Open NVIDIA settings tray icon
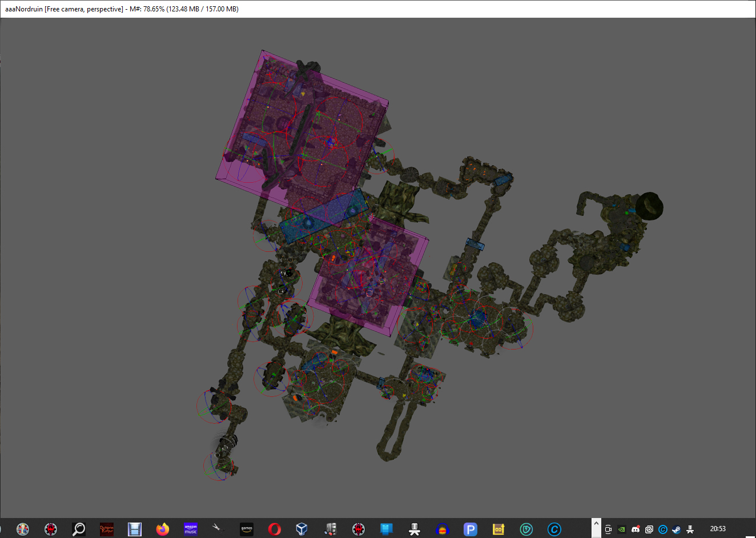The height and width of the screenshot is (538, 756). pyautogui.click(x=622, y=529)
